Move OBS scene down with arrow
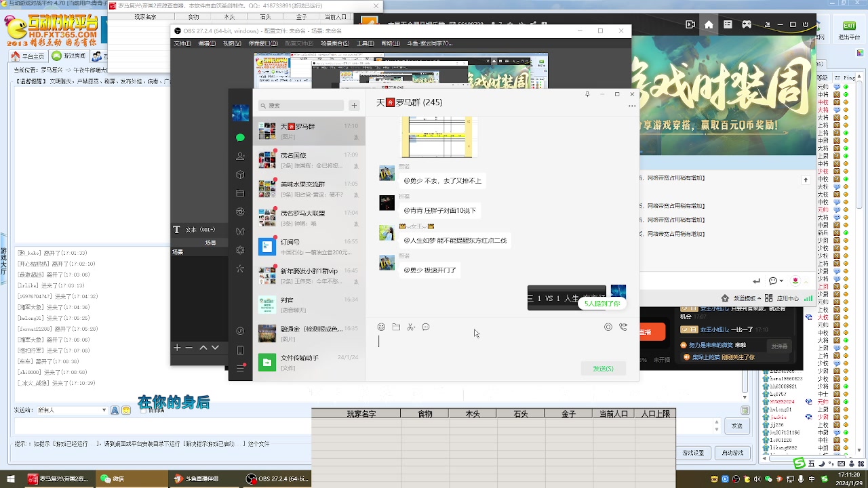Screen dimensions: 868x488 click(215, 348)
